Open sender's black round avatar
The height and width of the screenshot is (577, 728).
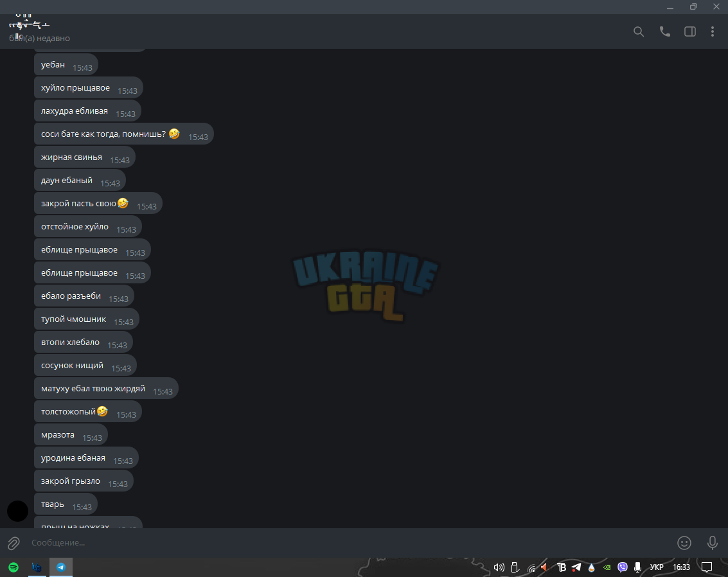(17, 511)
